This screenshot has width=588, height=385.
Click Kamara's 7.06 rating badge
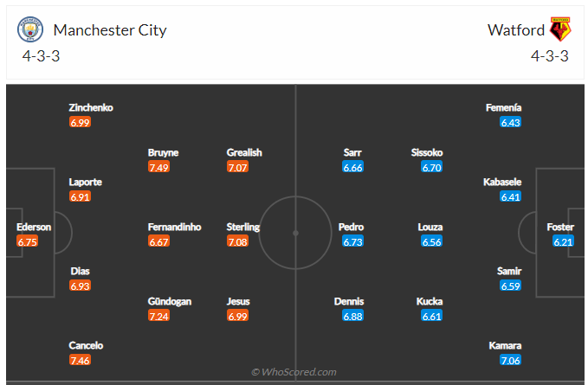[x=510, y=360]
